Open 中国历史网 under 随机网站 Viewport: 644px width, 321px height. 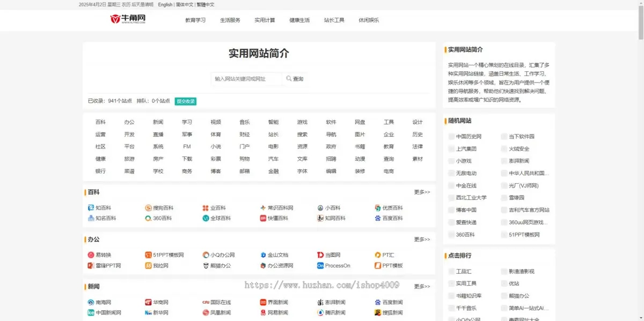point(469,137)
